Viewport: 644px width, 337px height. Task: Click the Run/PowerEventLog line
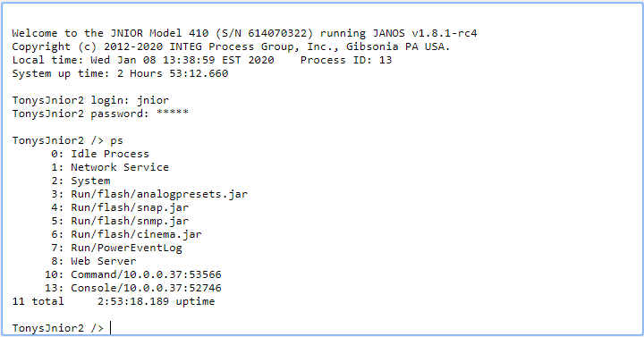pyautogui.click(x=116, y=248)
